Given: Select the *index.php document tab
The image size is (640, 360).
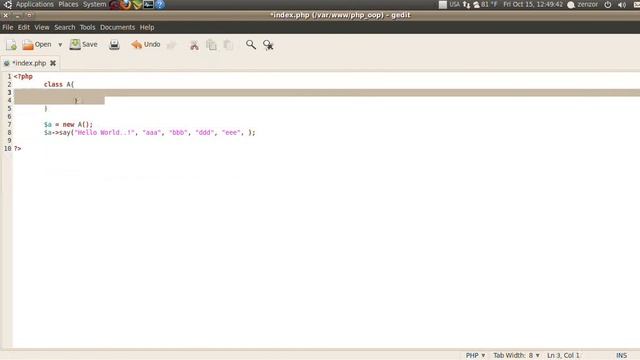Looking at the screenshot, I should 29,63.
